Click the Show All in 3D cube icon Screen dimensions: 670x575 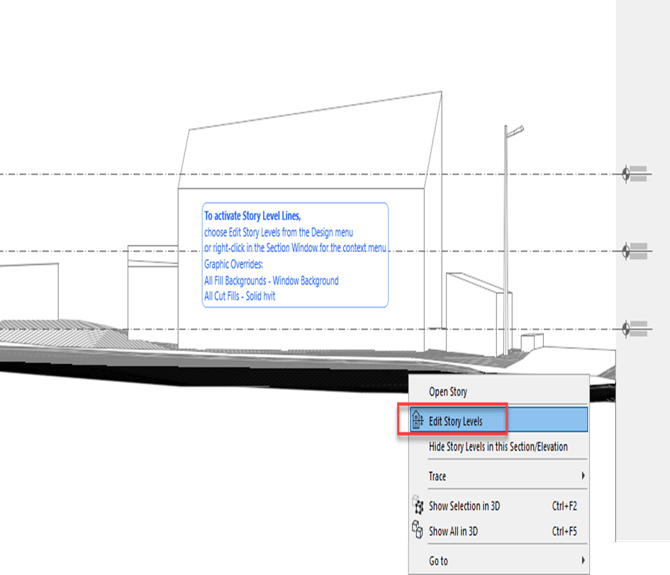pyautogui.click(x=417, y=530)
